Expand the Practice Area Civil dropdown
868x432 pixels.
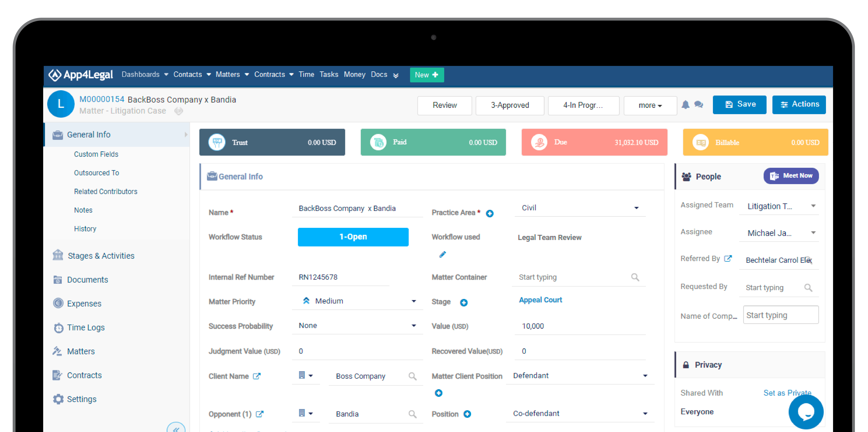[x=636, y=208]
